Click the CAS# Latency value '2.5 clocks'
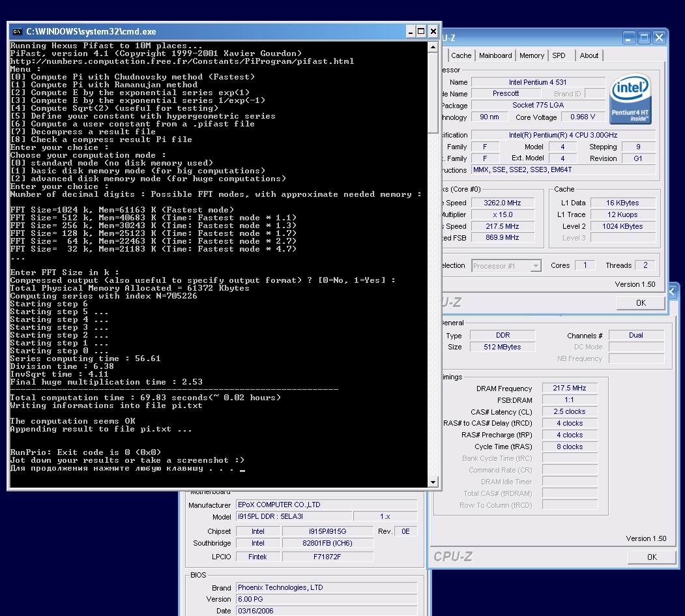The image size is (685, 616). pyautogui.click(x=570, y=411)
